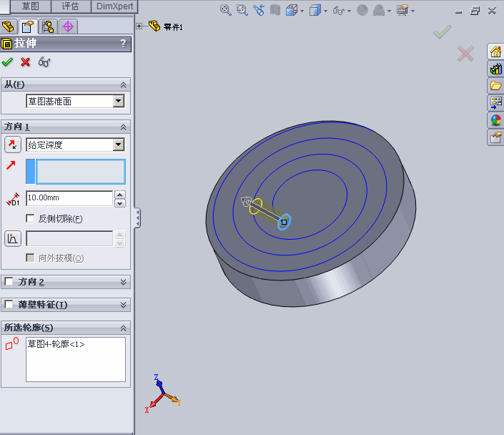
Task: Click the D1 depth icon
Action: pyautogui.click(x=13, y=199)
